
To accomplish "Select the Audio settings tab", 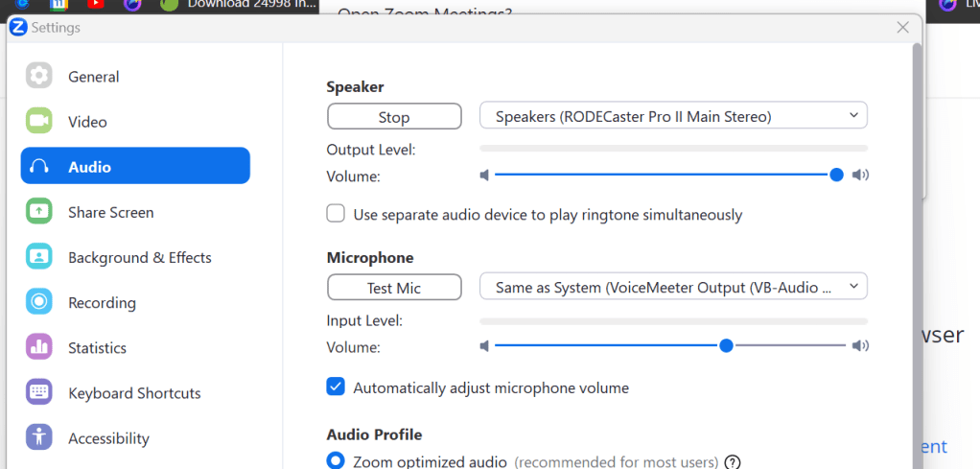I will pyautogui.click(x=135, y=166).
